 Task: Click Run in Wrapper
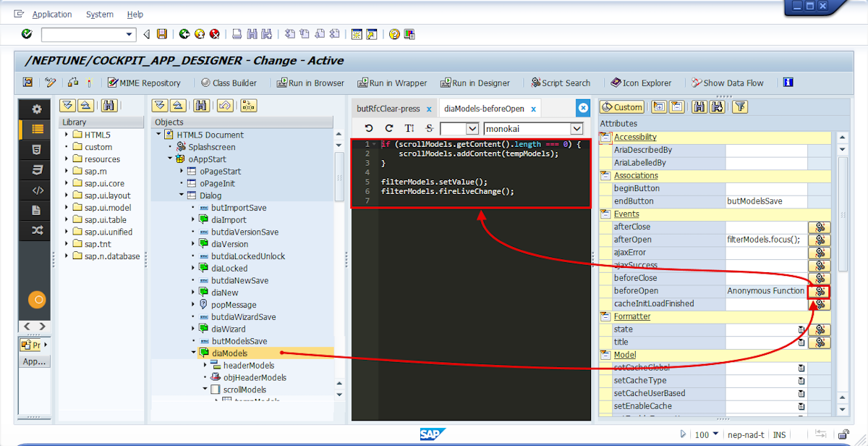[x=391, y=83]
